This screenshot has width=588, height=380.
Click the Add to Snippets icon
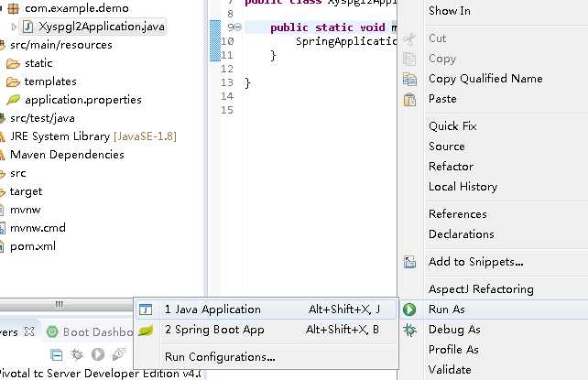tap(409, 262)
